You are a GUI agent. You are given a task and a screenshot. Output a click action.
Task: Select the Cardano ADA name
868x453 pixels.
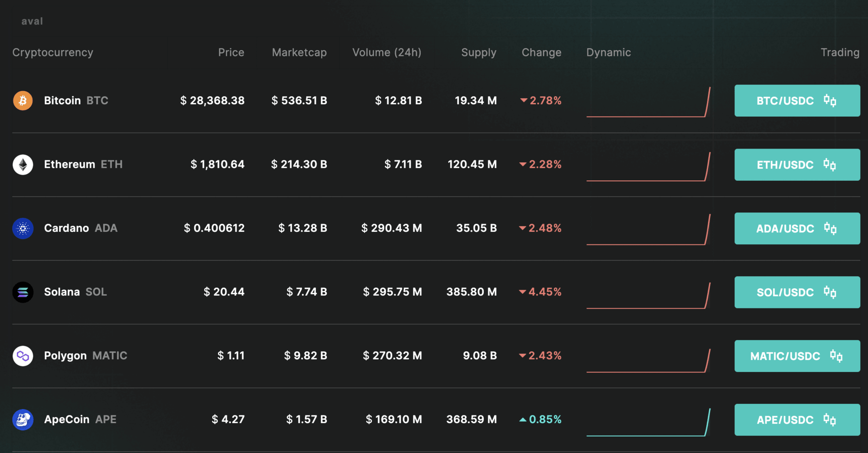pyautogui.click(x=81, y=228)
